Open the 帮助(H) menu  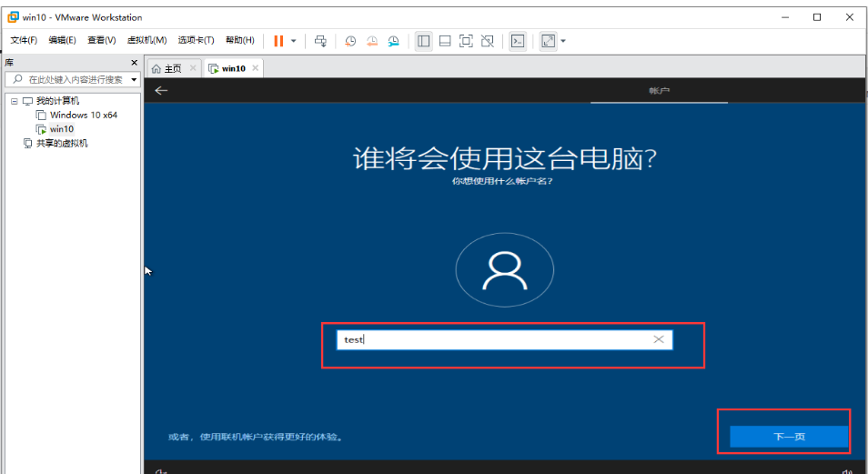[239, 40]
